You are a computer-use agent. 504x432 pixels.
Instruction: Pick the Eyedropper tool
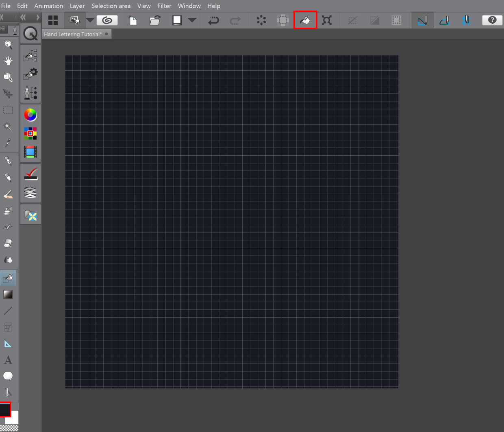(8, 143)
